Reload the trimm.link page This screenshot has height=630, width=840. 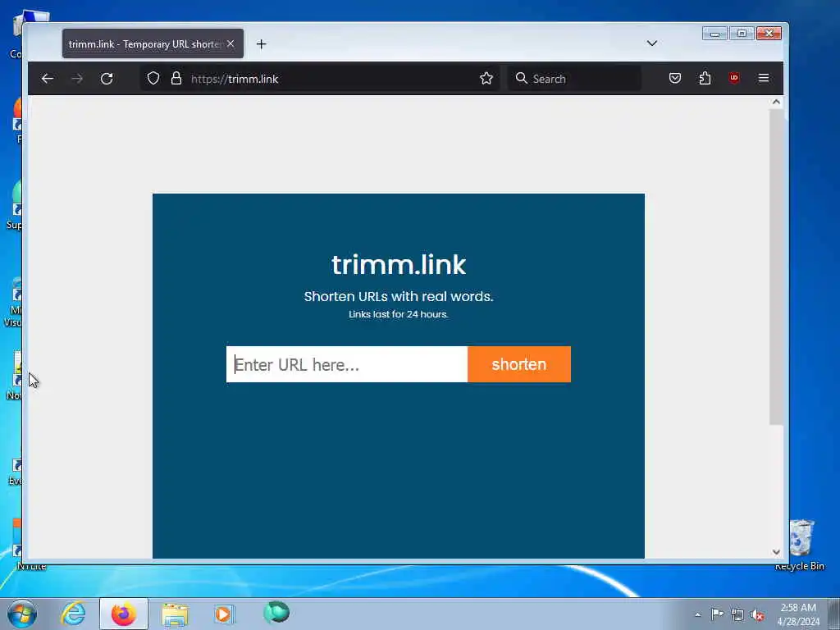coord(107,79)
